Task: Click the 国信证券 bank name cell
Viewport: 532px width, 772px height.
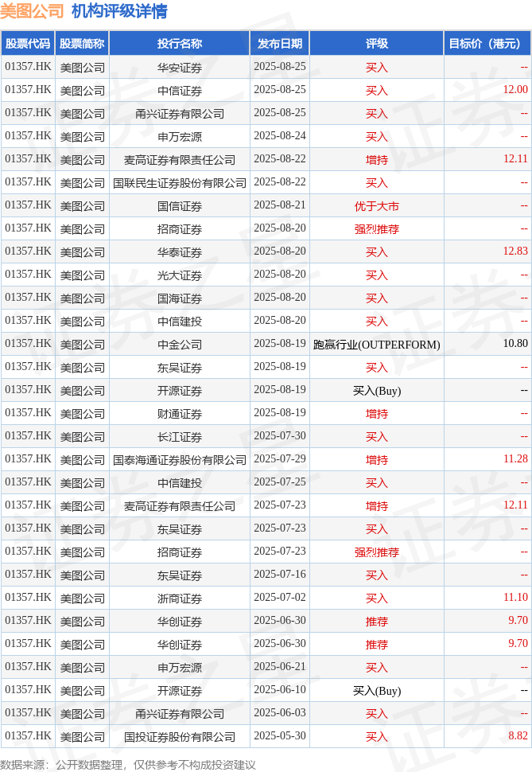Action: tap(180, 206)
